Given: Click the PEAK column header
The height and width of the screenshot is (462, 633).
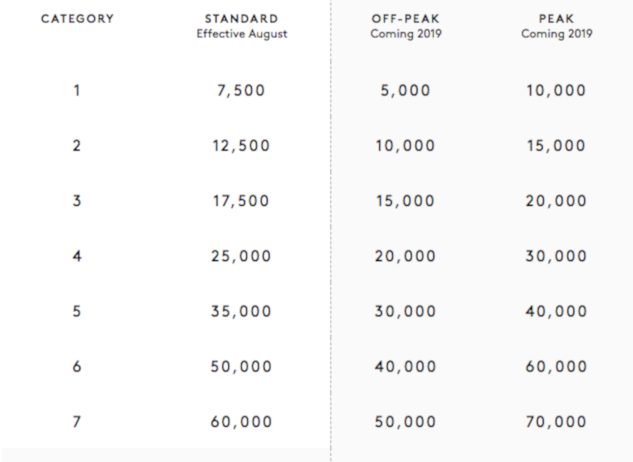Looking at the screenshot, I should point(556,19).
